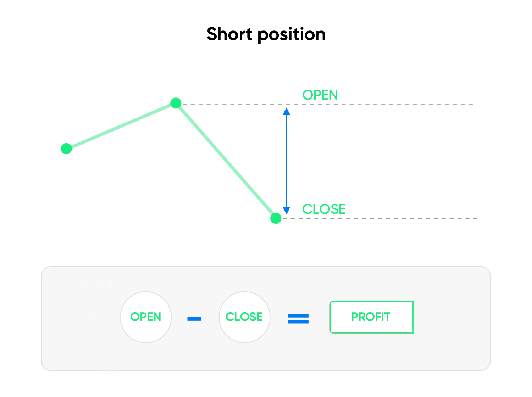532x397 pixels.
Task: Click the lower dashed CLOSE level line
Action: click(x=379, y=218)
